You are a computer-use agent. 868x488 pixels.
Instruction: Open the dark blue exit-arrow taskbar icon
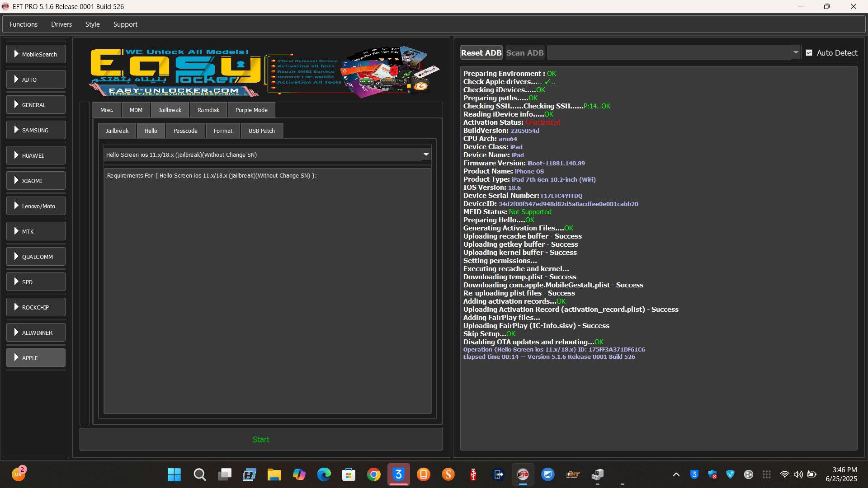coord(498,474)
